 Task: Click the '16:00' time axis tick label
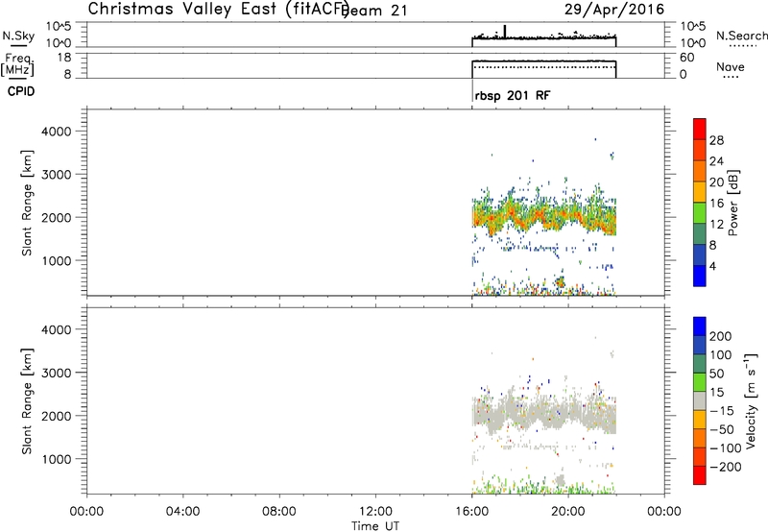472,512
